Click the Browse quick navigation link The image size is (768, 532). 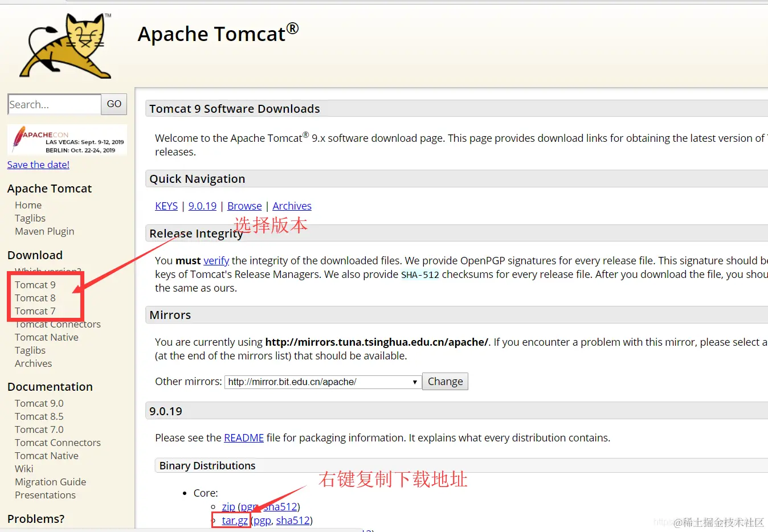(244, 206)
